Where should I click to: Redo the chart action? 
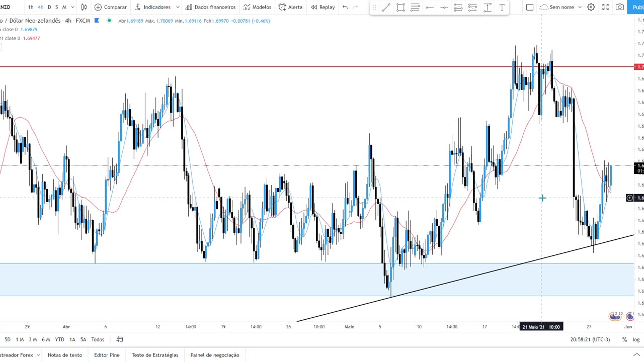point(356,7)
